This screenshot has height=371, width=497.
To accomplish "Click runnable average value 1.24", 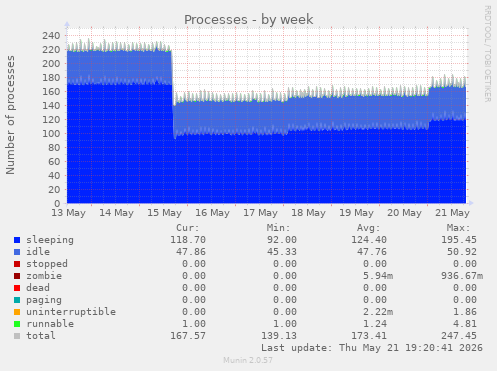I will [375, 324].
